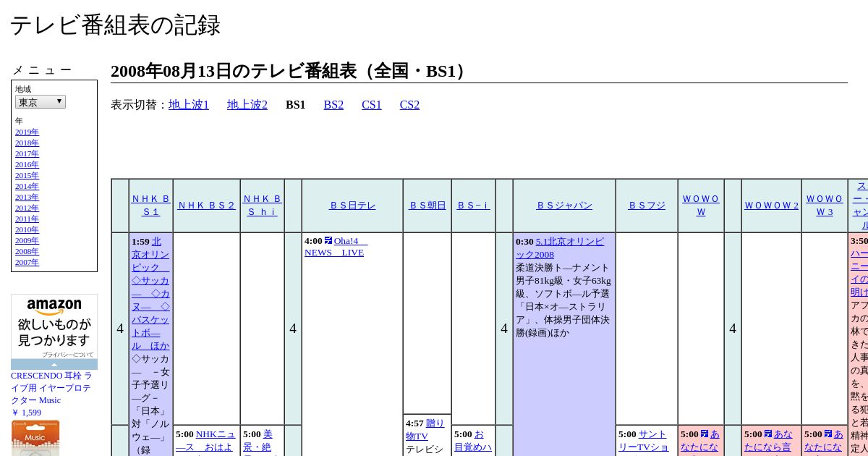The width and height of the screenshot is (868, 456).
Task: Open the WOWOW3 5:00 あなたにな program
Action: click(824, 442)
